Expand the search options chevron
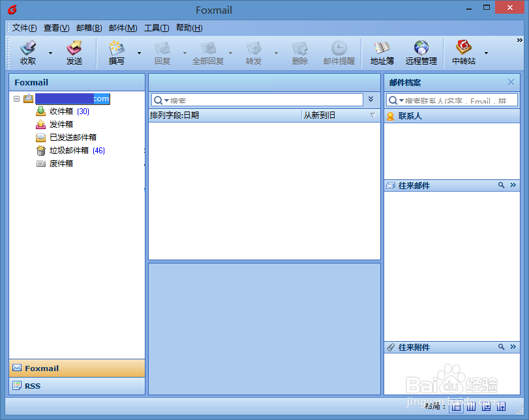This screenshot has height=420, width=529. 371,99
